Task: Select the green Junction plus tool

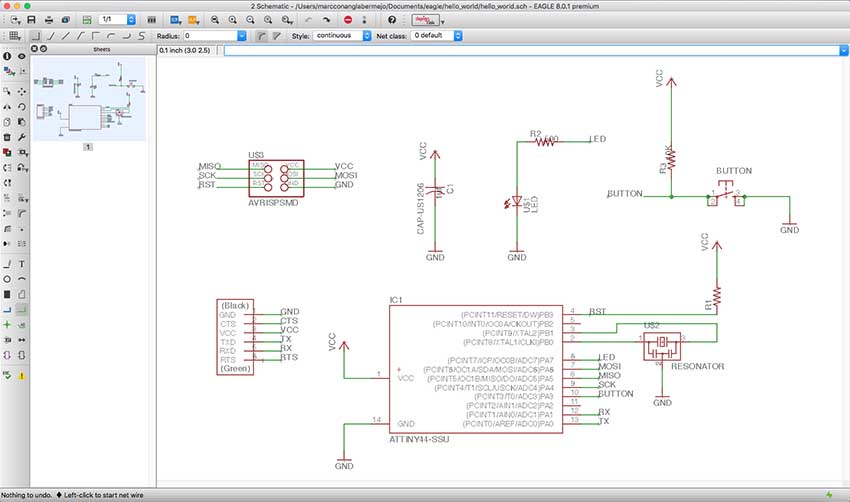Action: click(x=7, y=325)
